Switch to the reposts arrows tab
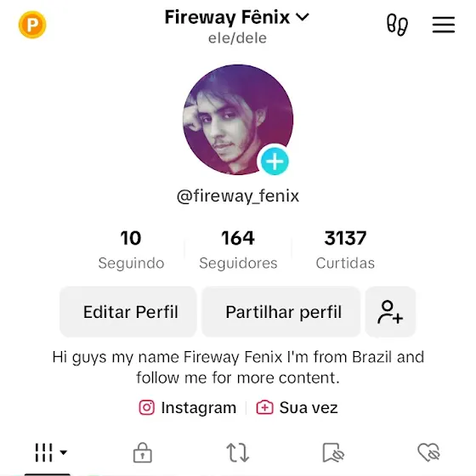 [238, 452]
